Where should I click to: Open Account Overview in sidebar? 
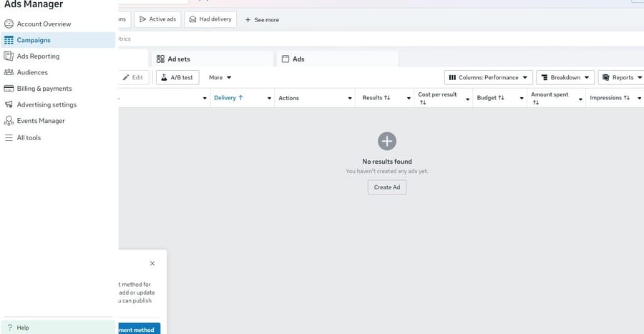[x=43, y=24]
